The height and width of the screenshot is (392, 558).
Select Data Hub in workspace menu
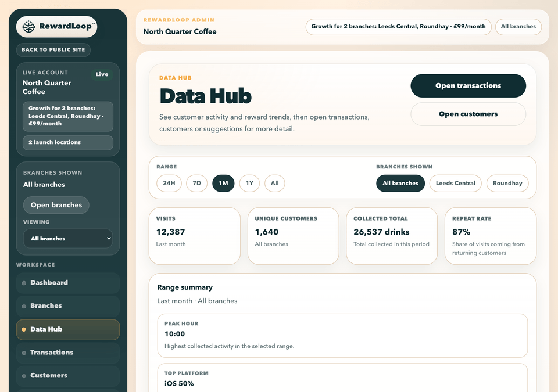pyautogui.click(x=68, y=329)
